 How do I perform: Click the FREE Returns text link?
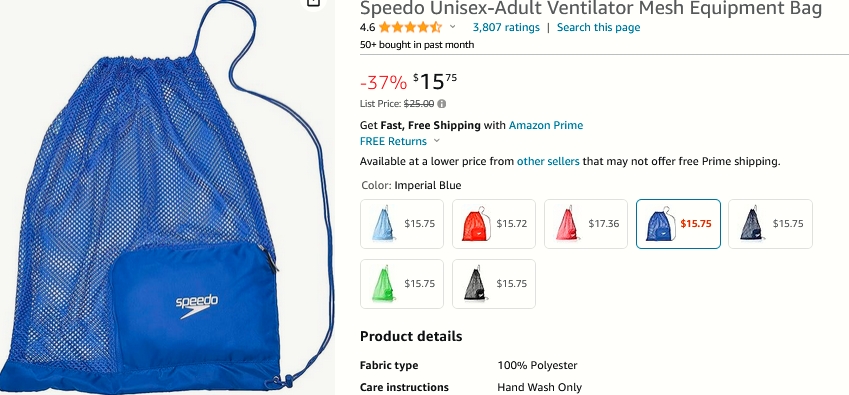tap(393, 141)
